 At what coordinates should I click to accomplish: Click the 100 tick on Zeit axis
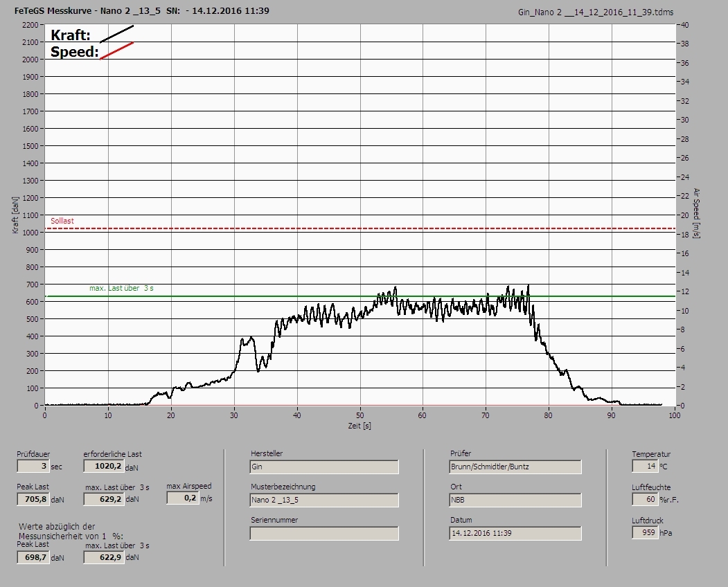click(x=674, y=415)
